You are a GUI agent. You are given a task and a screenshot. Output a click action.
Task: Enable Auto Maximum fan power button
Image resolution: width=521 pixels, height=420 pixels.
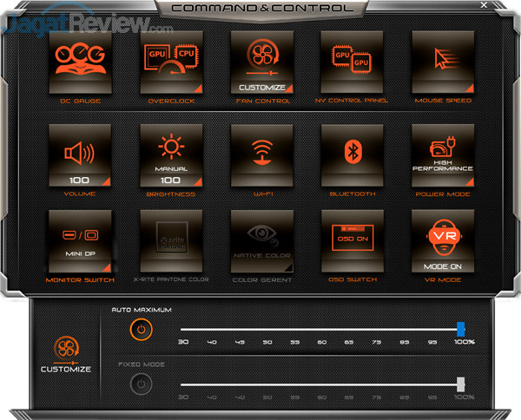click(x=139, y=330)
